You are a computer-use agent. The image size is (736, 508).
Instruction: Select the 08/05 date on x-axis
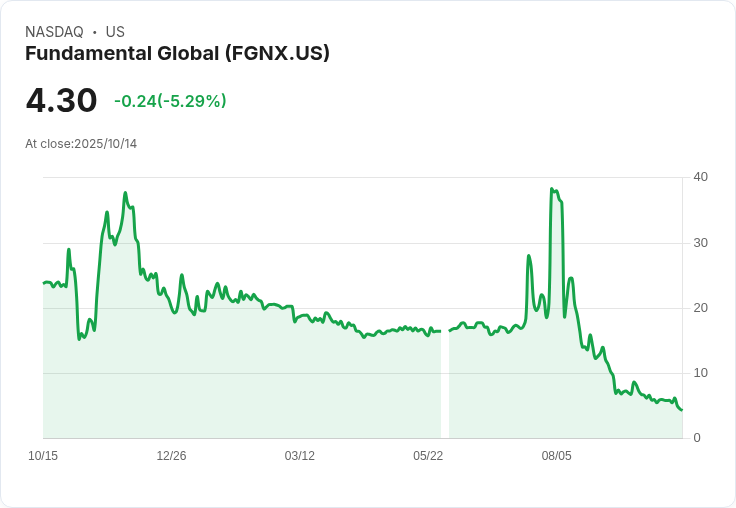point(556,456)
